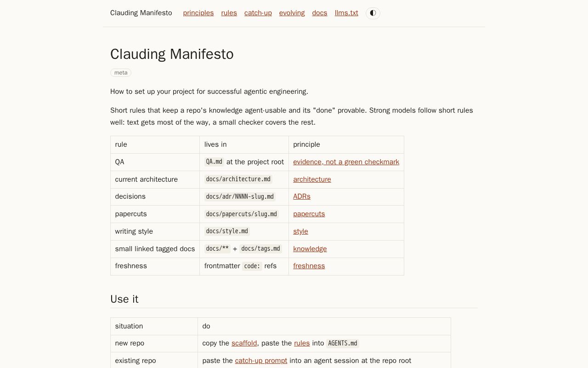Image resolution: width=588 pixels, height=368 pixels.
Task: Open the knowledge principle link
Action: pos(310,249)
